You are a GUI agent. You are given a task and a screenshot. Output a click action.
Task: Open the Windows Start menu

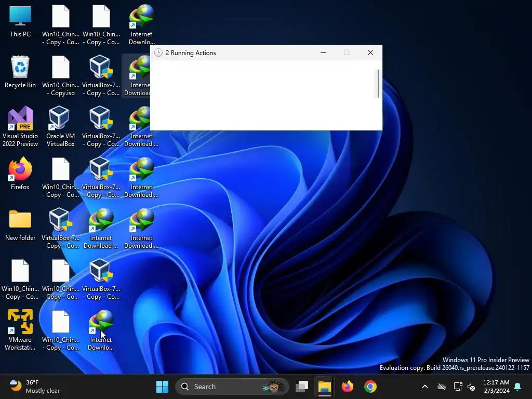tap(162, 387)
